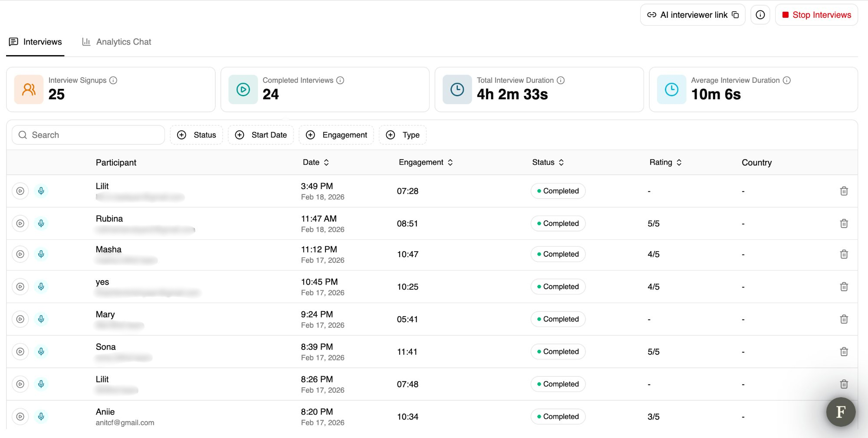
Task: Click info icon beside Completed Interviews
Action: [340, 80]
